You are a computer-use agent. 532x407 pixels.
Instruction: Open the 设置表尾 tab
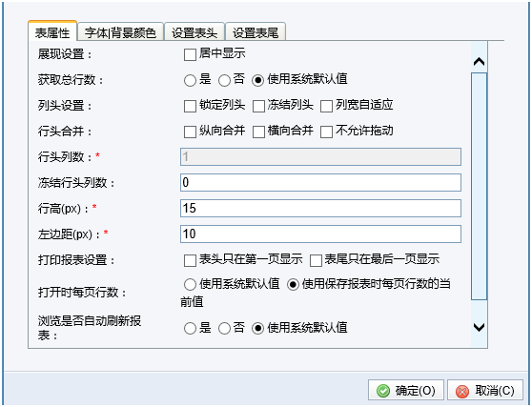pyautogui.click(x=256, y=32)
